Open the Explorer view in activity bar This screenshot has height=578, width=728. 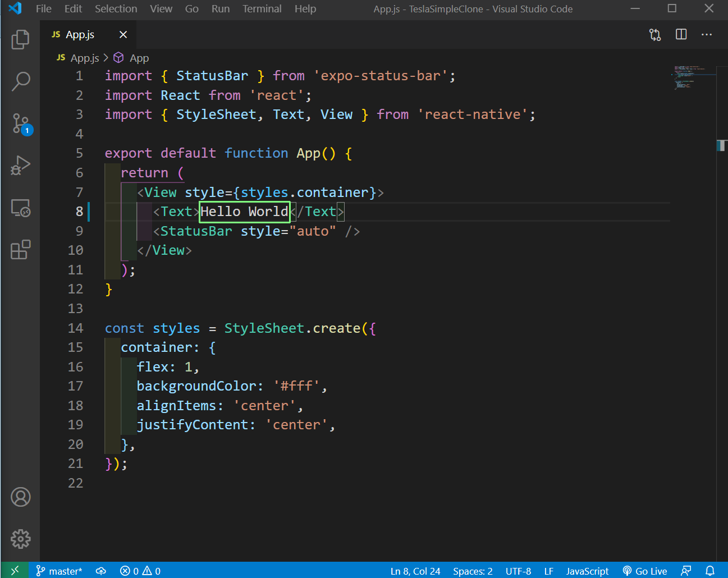(20, 39)
